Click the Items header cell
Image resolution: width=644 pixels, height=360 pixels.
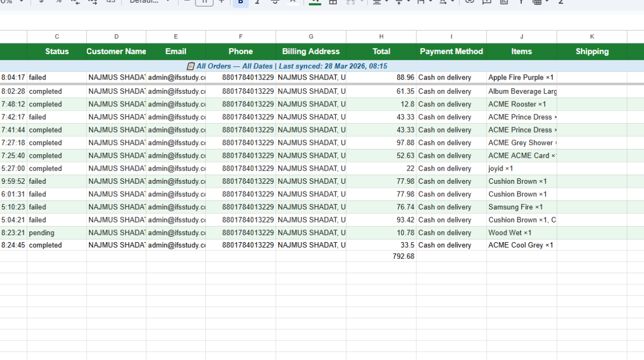point(522,51)
